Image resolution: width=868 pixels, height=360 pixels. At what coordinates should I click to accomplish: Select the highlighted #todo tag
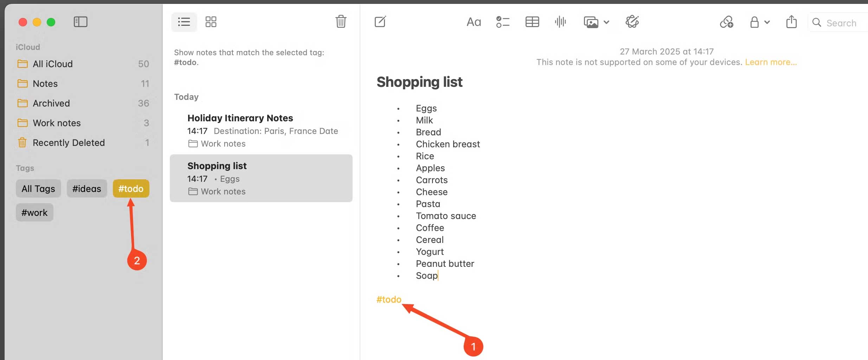[130, 188]
